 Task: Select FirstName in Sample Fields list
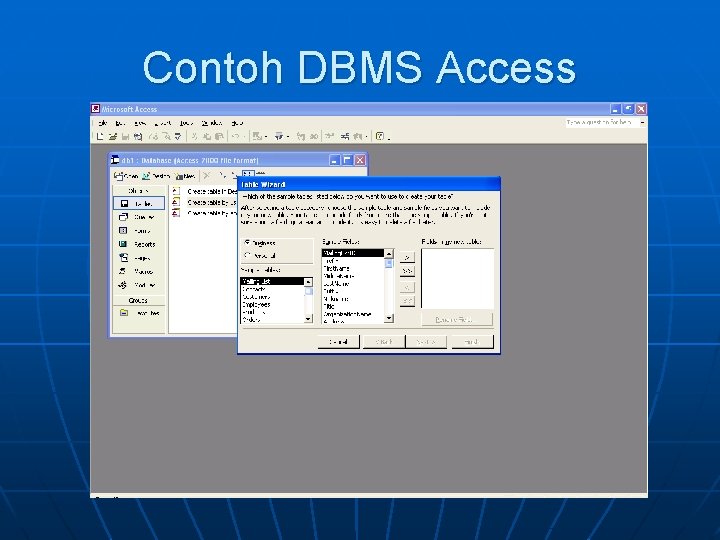353,268
